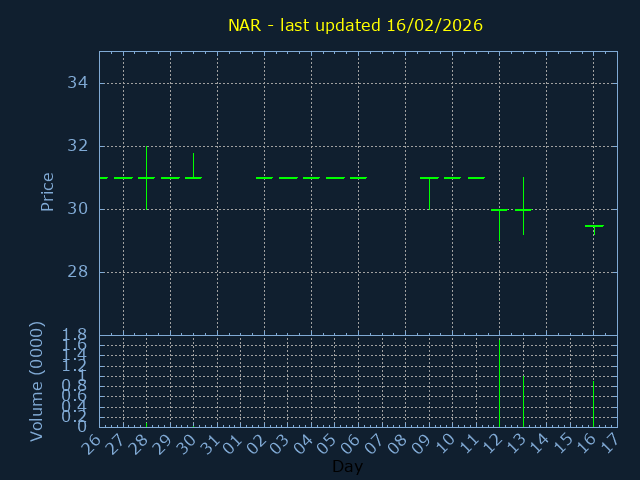
Task: Click the volume bar for day 16
Action: pos(593,401)
